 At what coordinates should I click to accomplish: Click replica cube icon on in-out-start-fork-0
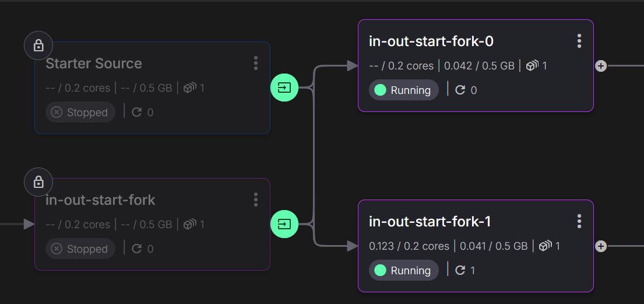[532, 66]
